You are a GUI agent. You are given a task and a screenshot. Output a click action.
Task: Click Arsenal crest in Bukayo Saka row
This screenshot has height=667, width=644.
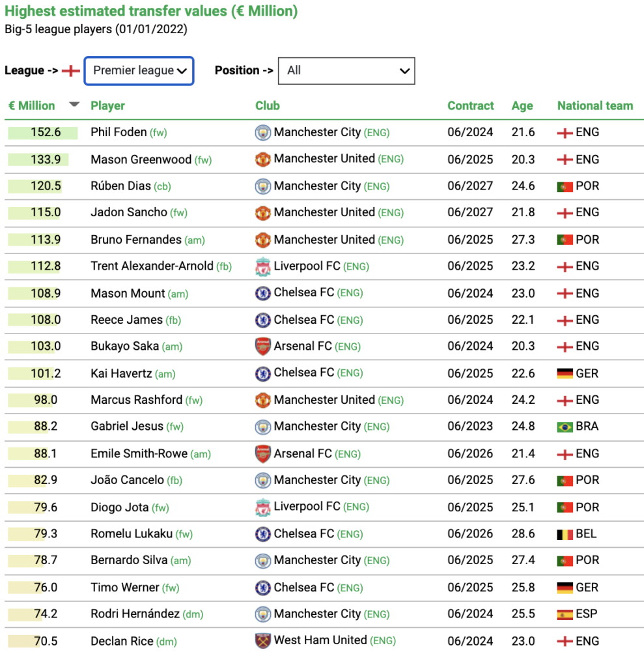(x=263, y=347)
